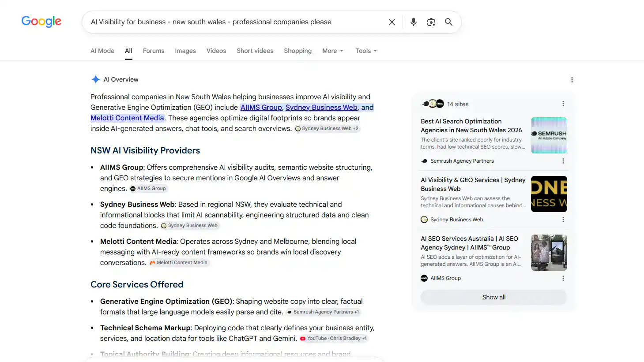Open the Sydney Business Web inline link
The image size is (644, 362).
321,107
